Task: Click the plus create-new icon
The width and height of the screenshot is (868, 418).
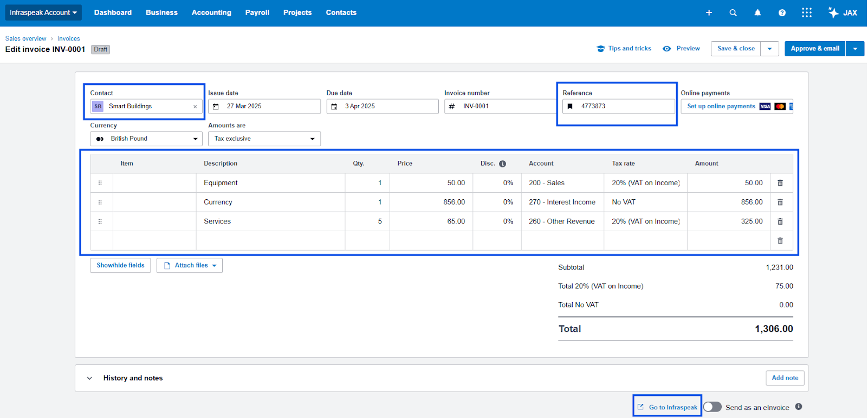Action: point(709,12)
